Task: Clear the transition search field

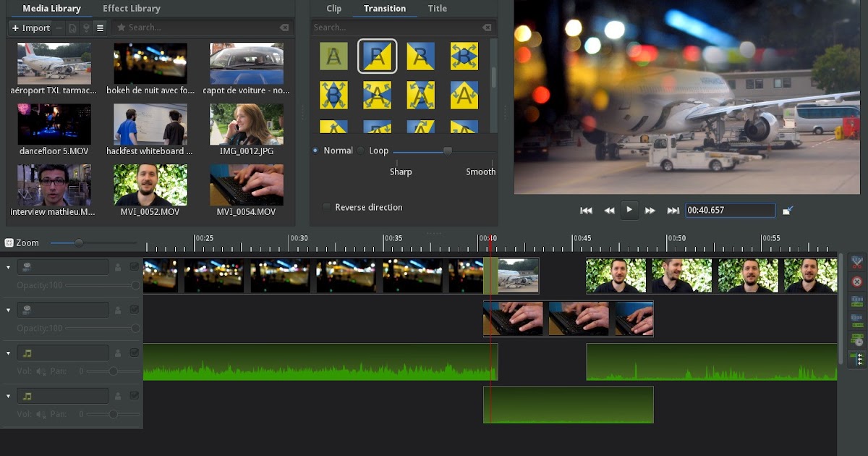Action: click(x=488, y=28)
